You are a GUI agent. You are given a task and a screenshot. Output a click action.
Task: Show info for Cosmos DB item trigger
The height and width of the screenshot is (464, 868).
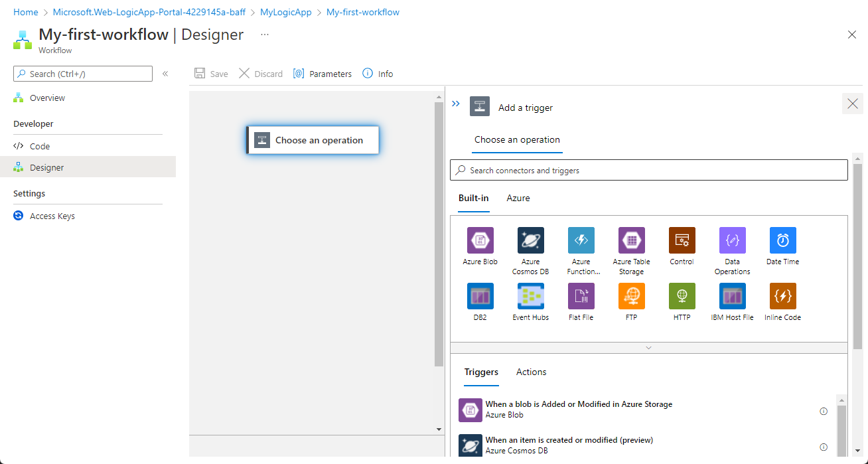click(x=824, y=447)
